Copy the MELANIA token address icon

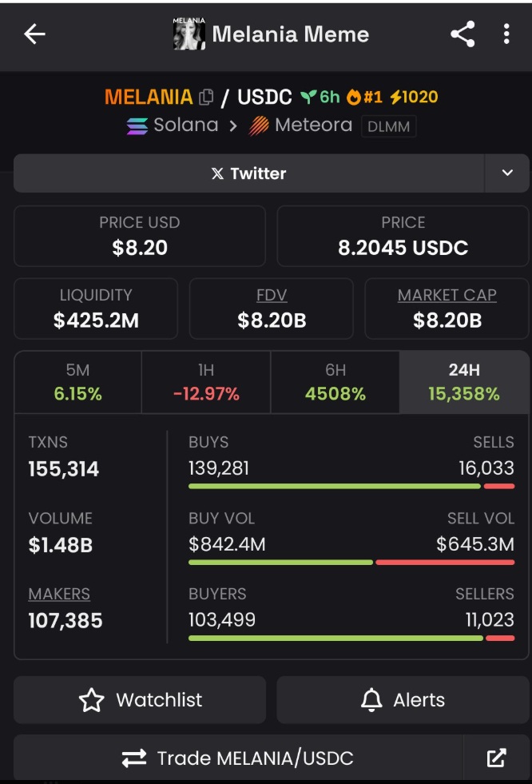pos(206,98)
